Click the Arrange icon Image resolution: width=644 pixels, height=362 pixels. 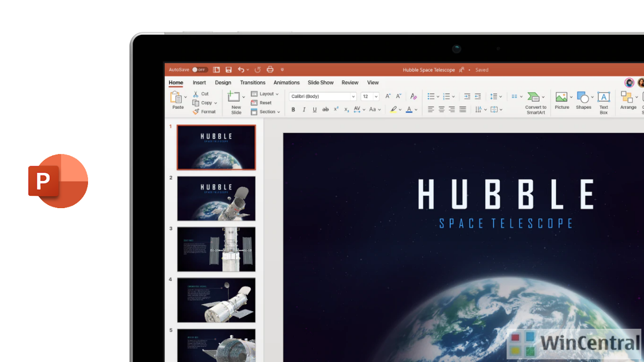tap(627, 97)
